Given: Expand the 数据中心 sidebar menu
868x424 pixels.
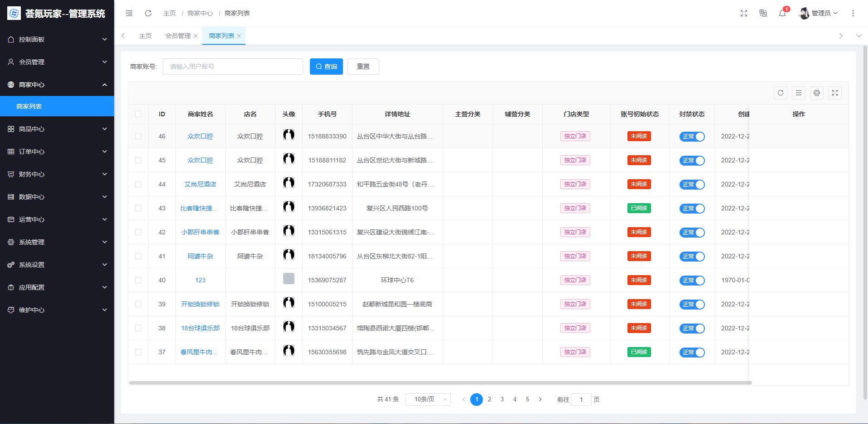Looking at the screenshot, I should coord(57,197).
